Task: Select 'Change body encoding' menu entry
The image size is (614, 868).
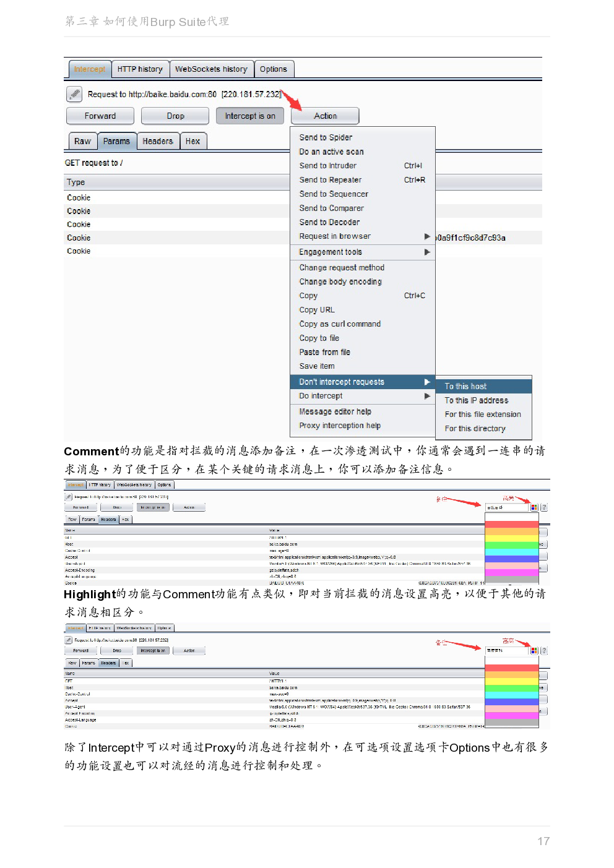Action: tap(363, 281)
